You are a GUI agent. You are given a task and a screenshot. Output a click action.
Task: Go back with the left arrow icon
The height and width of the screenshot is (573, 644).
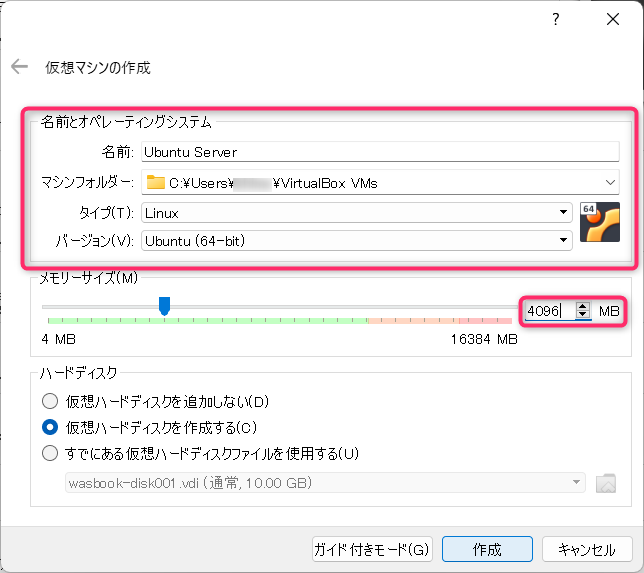pyautogui.click(x=19, y=67)
